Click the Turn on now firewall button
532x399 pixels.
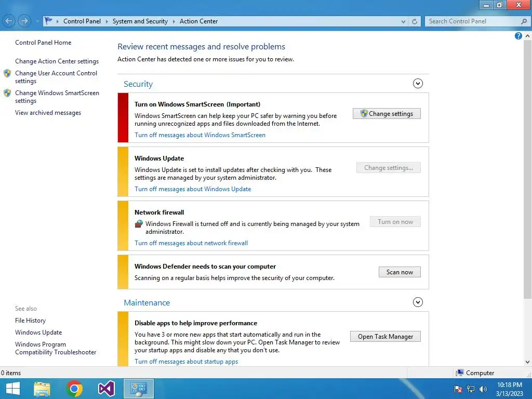[x=395, y=222]
